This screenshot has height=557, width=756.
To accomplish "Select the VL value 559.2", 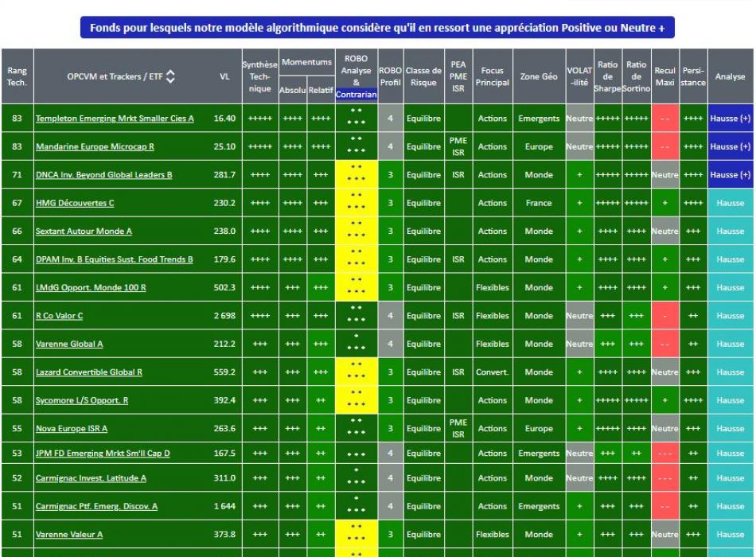I will [x=224, y=372].
